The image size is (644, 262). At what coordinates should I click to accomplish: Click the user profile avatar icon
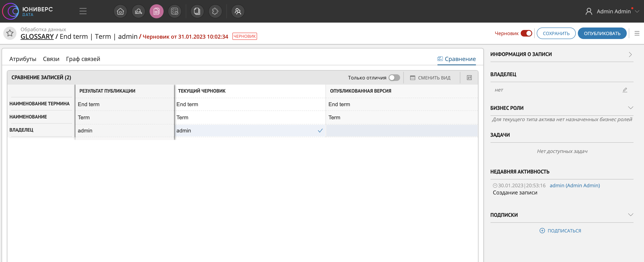589,11
